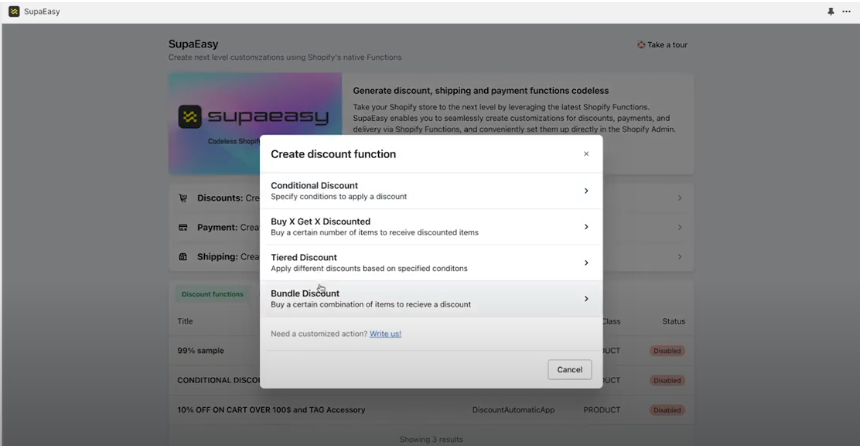Click the Payment card icon
This screenshot has width=860, height=446.
point(183,228)
